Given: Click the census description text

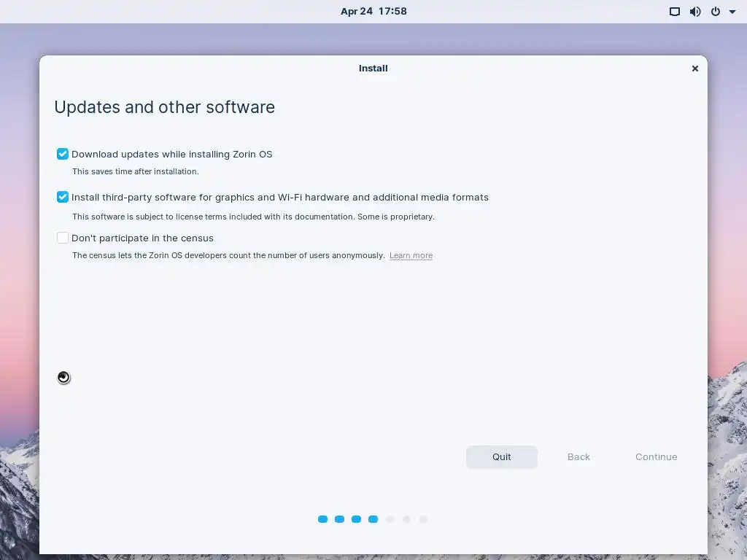Looking at the screenshot, I should point(228,255).
